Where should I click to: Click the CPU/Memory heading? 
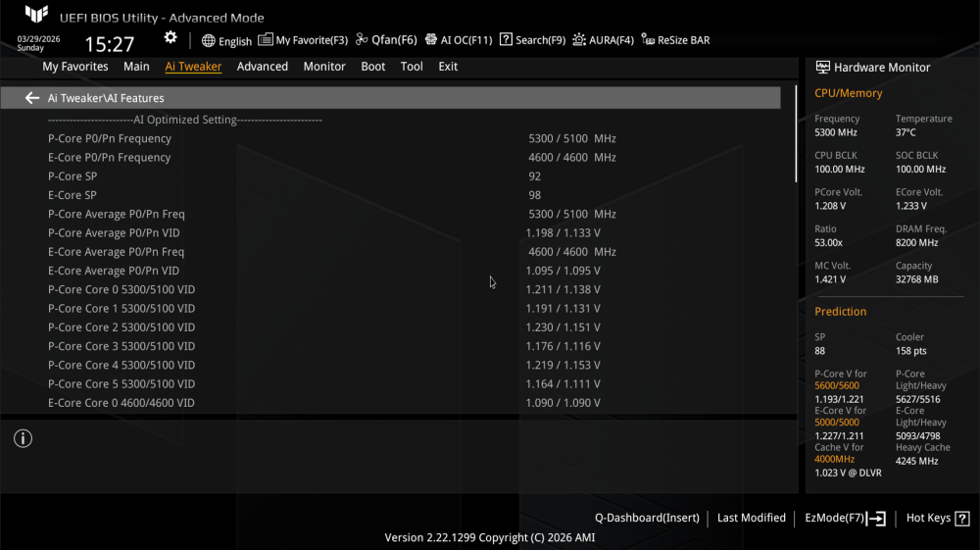coord(848,93)
